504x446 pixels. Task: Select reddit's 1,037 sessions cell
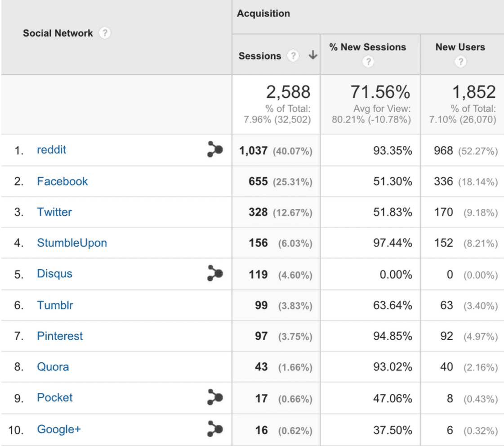click(x=276, y=150)
